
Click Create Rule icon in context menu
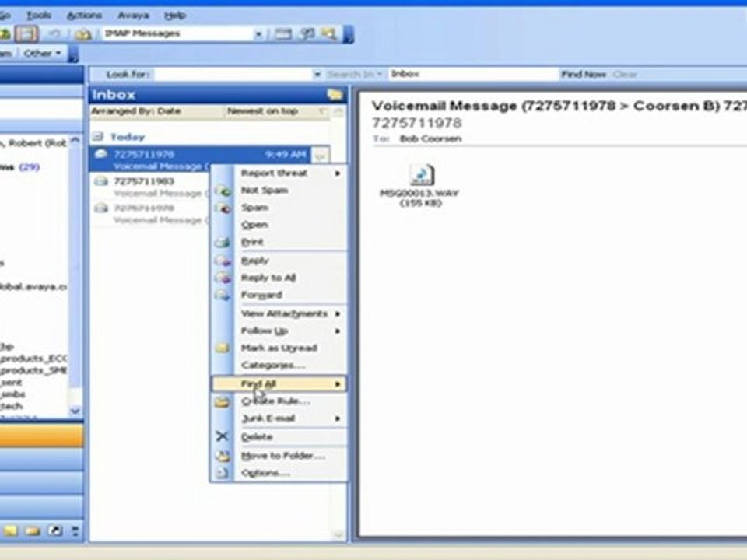click(x=223, y=401)
